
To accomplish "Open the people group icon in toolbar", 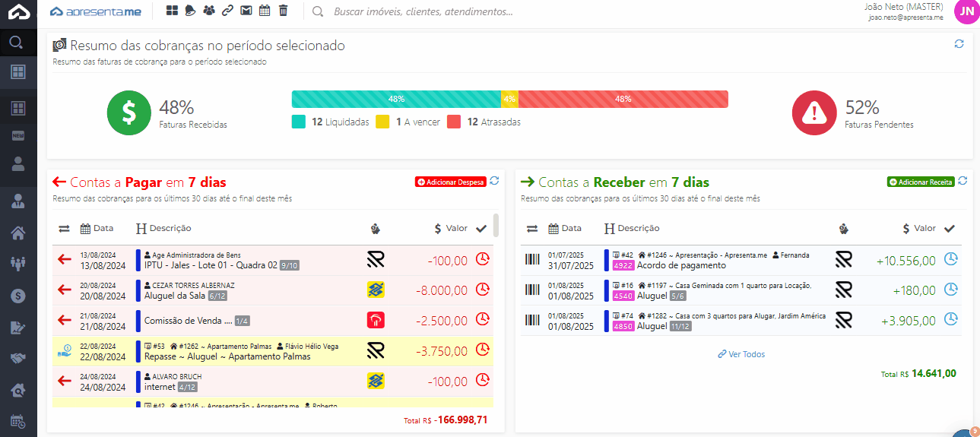I will [x=209, y=11].
